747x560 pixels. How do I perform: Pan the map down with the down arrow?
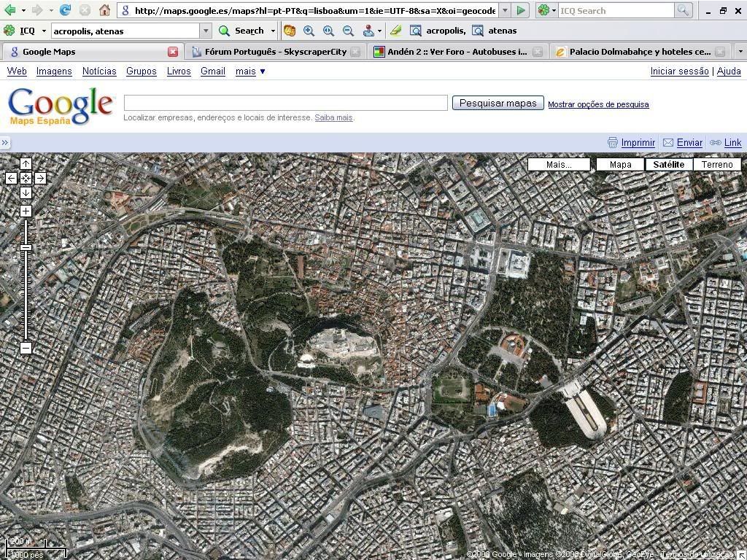click(x=26, y=192)
